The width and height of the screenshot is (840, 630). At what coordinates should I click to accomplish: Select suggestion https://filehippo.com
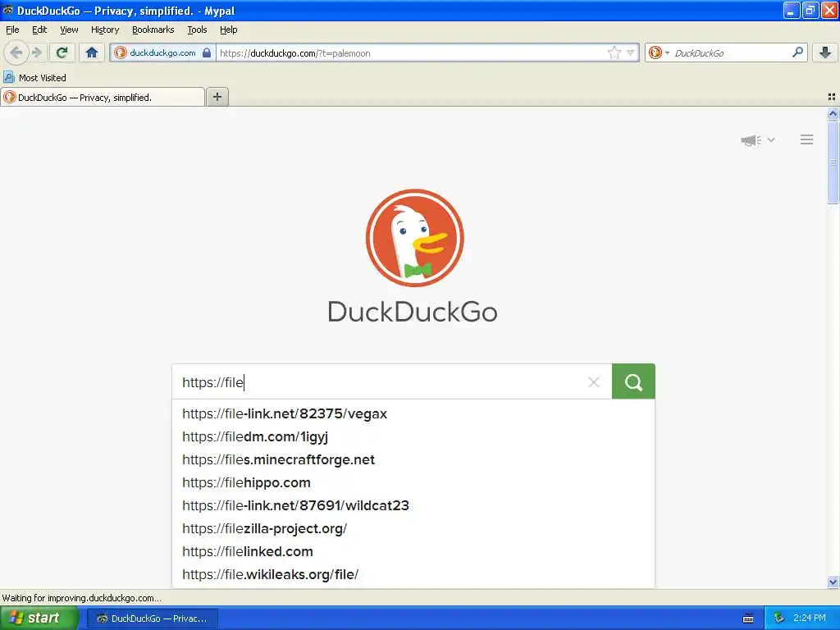tap(413, 482)
